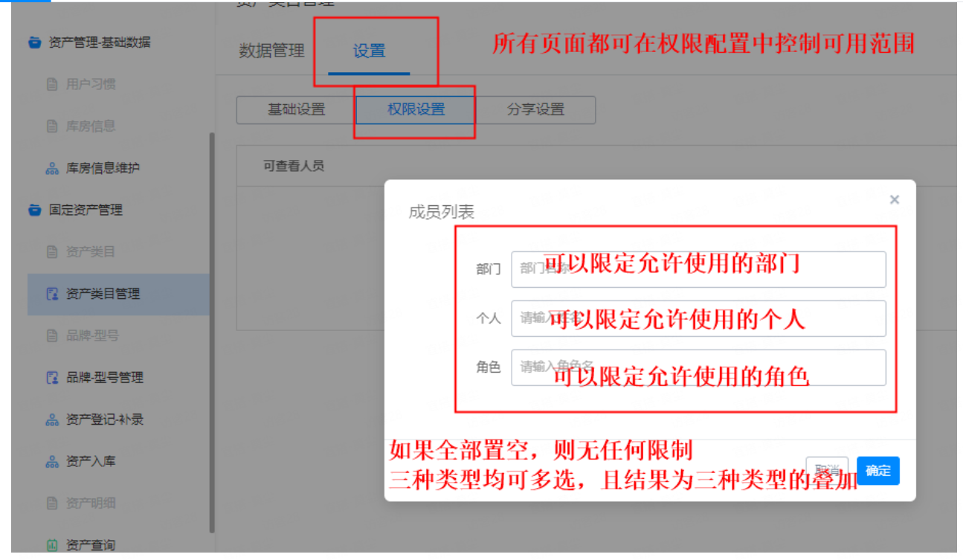
Task: Click the 资产登记-补录 hierarchy icon
Action: pyautogui.click(x=52, y=420)
